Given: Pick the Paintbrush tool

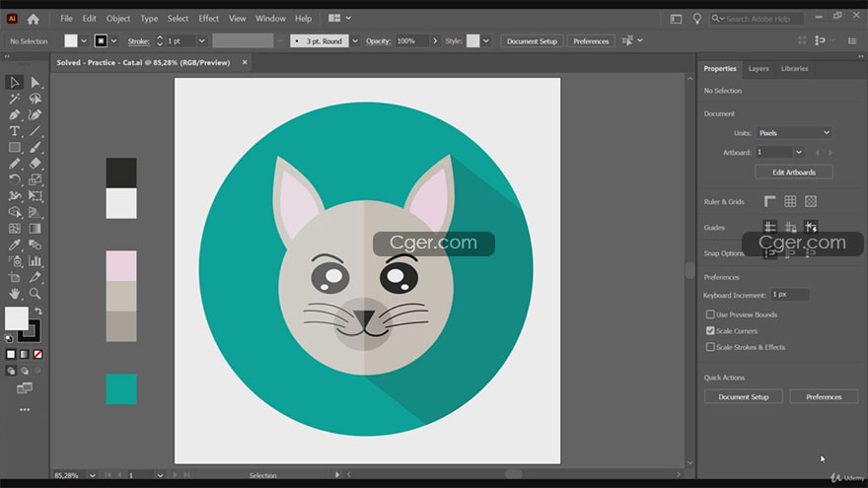Looking at the screenshot, I should 36,147.
